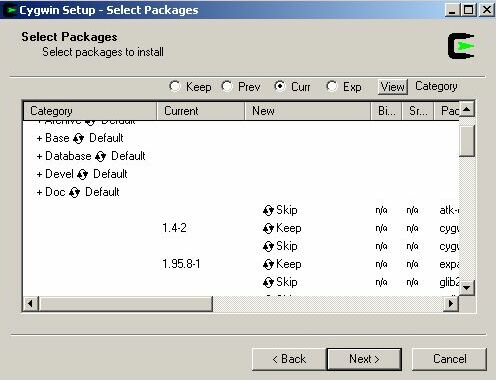
Task: Click the vertical scrollbar down arrow
Action: (467, 287)
